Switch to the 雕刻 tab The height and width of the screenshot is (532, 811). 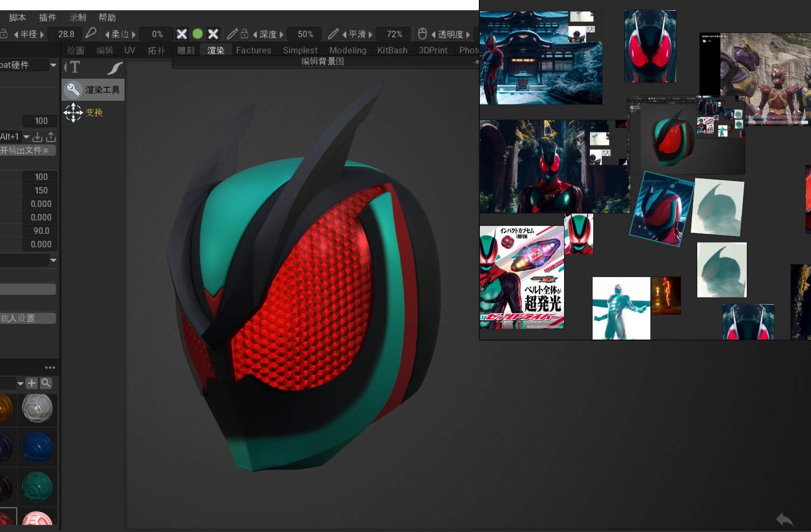[x=186, y=50]
